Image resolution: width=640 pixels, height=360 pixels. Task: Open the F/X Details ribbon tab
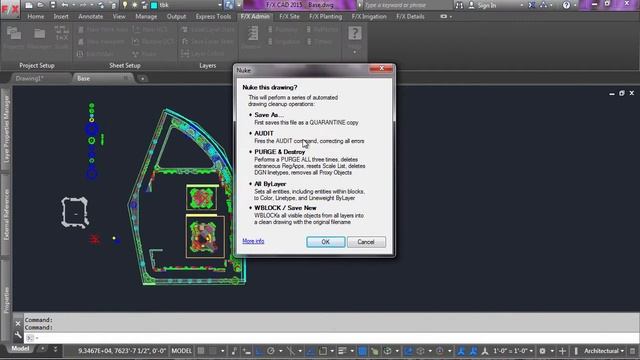410,17
